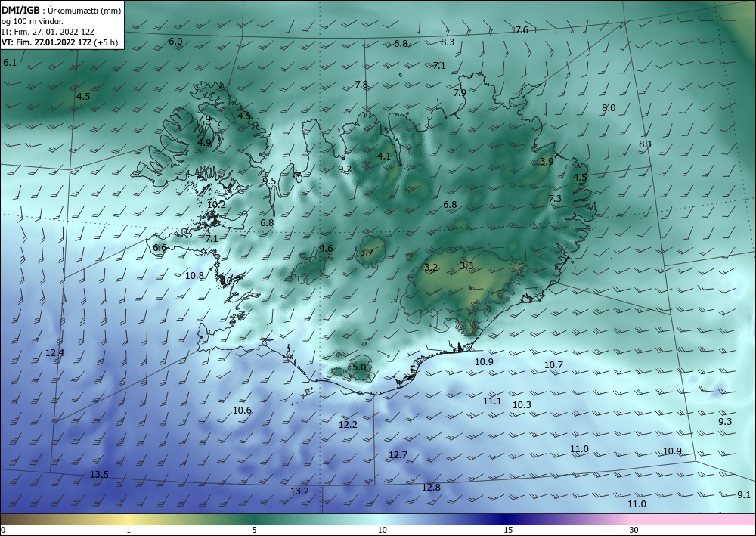
Task: Click the 9.5 value label
Action: coord(270,181)
